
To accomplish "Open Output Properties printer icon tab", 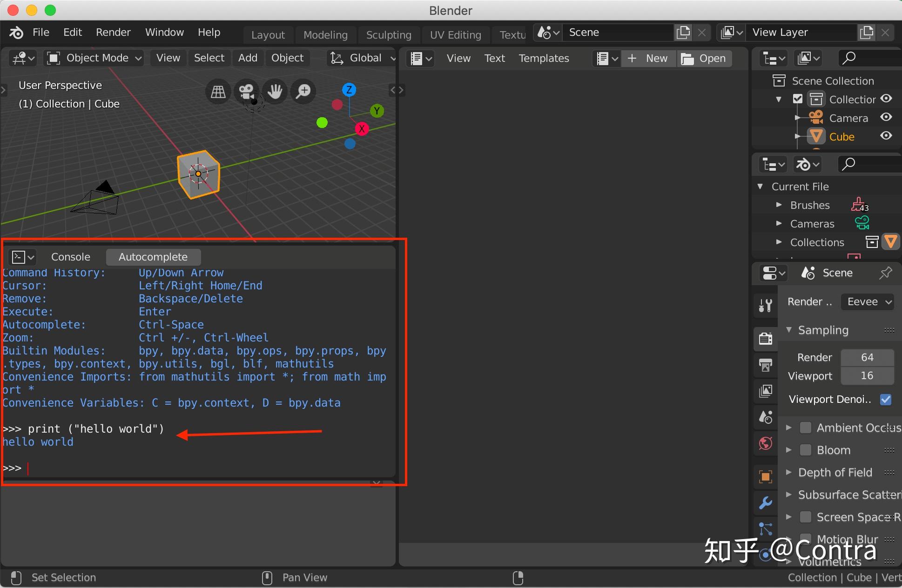I will click(x=766, y=365).
